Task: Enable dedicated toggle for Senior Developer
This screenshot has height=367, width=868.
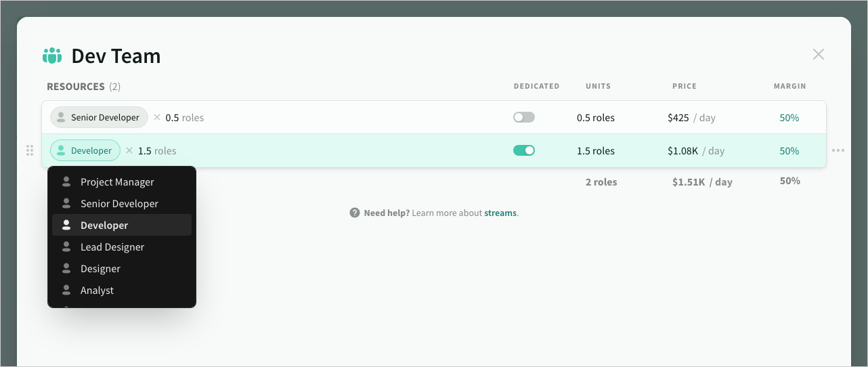Action: (523, 117)
